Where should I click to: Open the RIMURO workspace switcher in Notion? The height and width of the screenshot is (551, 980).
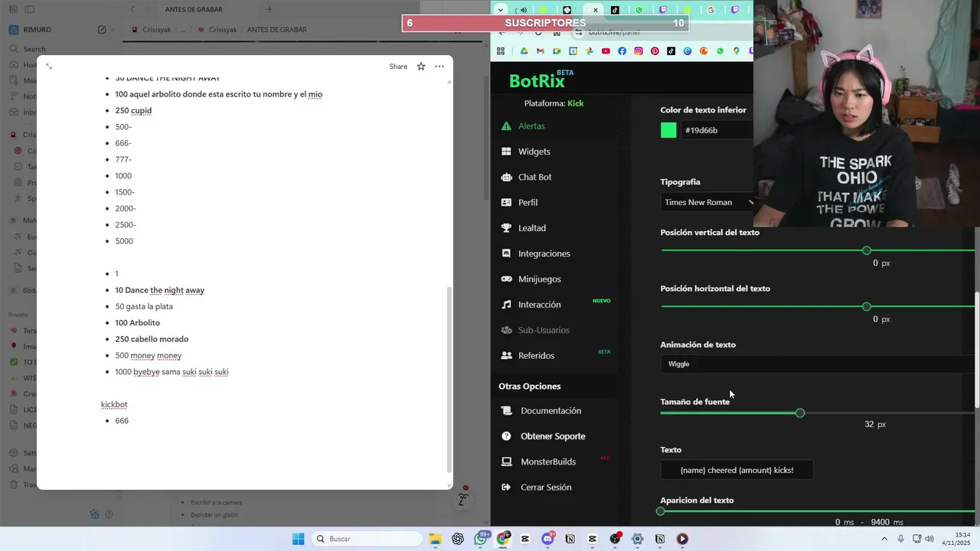click(31, 30)
